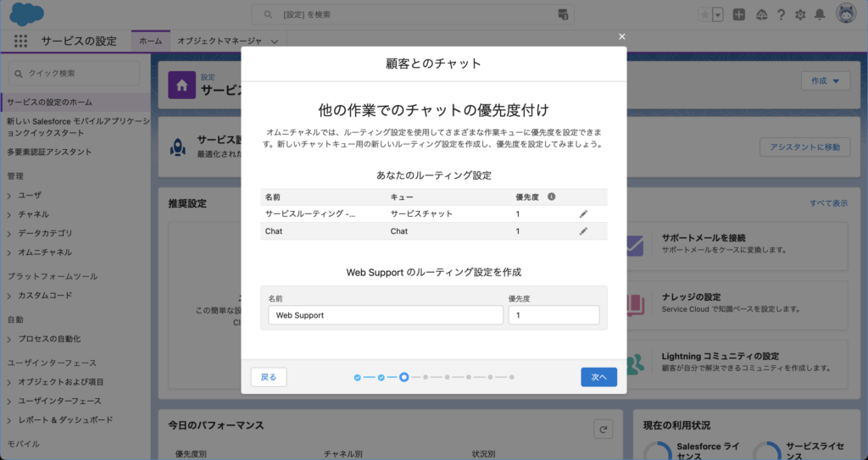Expand the ユーザ tree item
Screen dimensions: 868x460
pos(9,196)
